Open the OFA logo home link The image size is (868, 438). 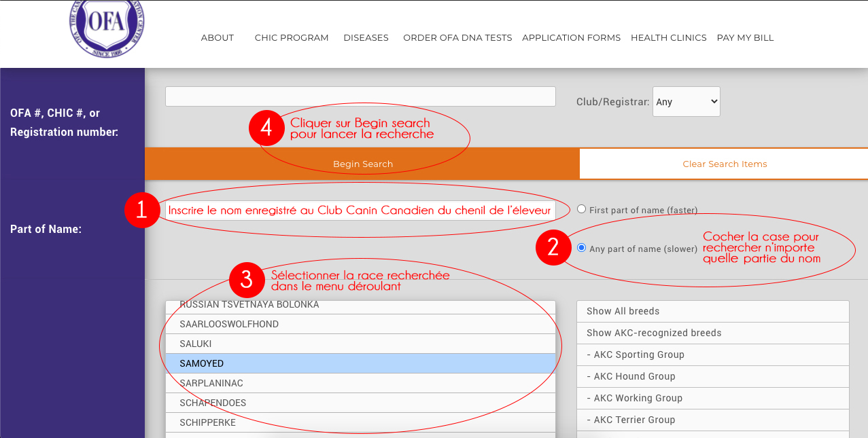point(106,29)
